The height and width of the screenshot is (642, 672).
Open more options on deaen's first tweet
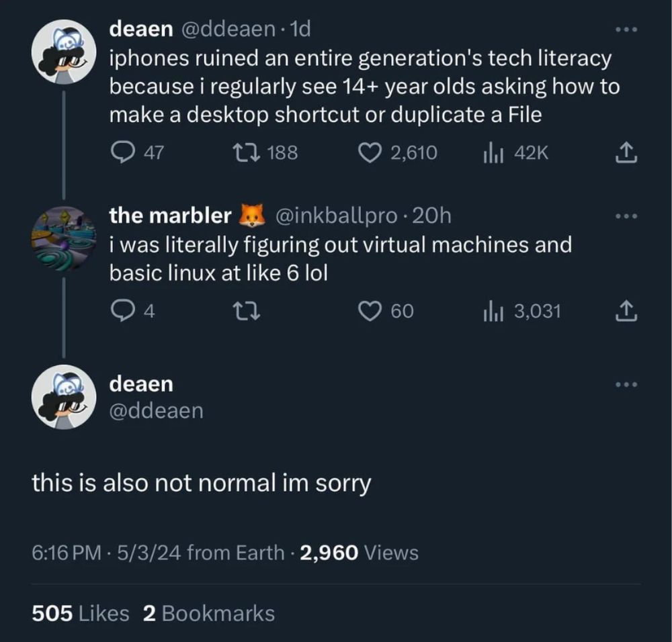[x=626, y=28]
